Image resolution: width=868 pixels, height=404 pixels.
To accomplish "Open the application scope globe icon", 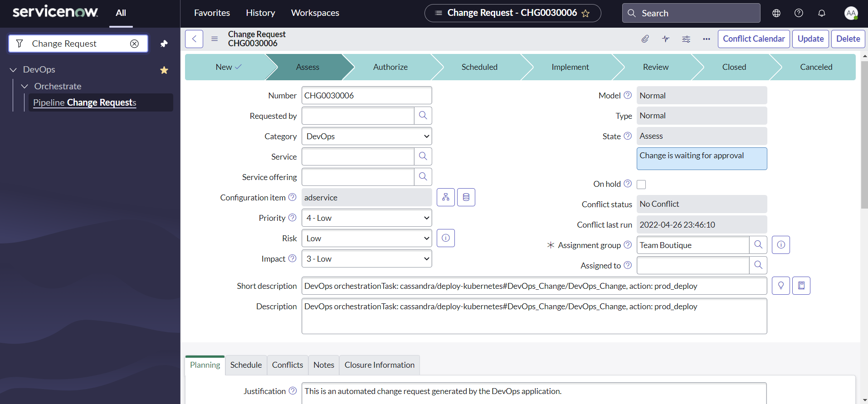I will [776, 13].
